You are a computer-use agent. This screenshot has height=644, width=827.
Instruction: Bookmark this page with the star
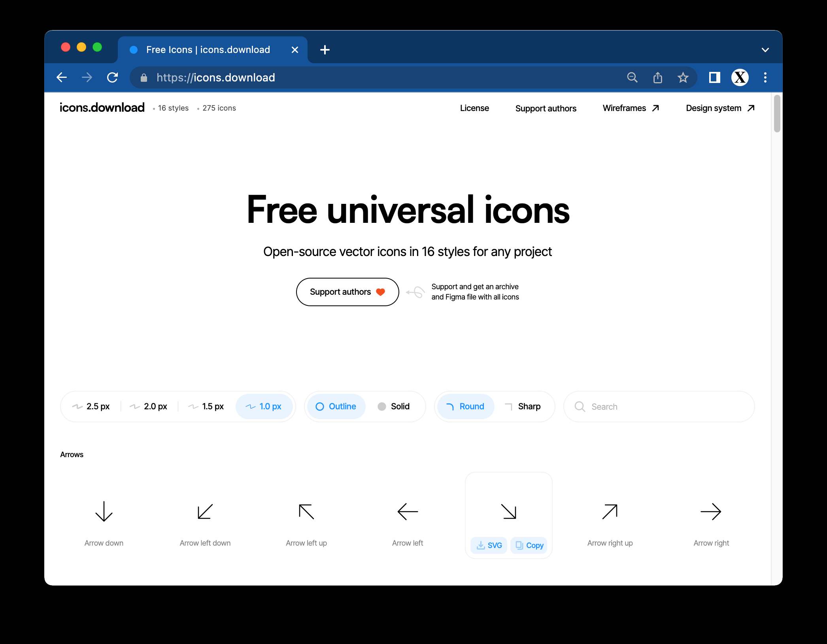[x=683, y=77]
